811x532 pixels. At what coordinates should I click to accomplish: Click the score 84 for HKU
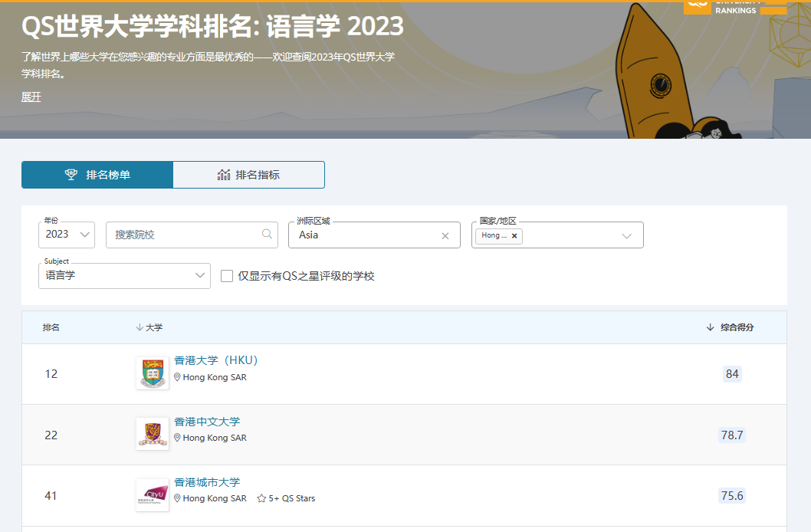[x=732, y=374]
